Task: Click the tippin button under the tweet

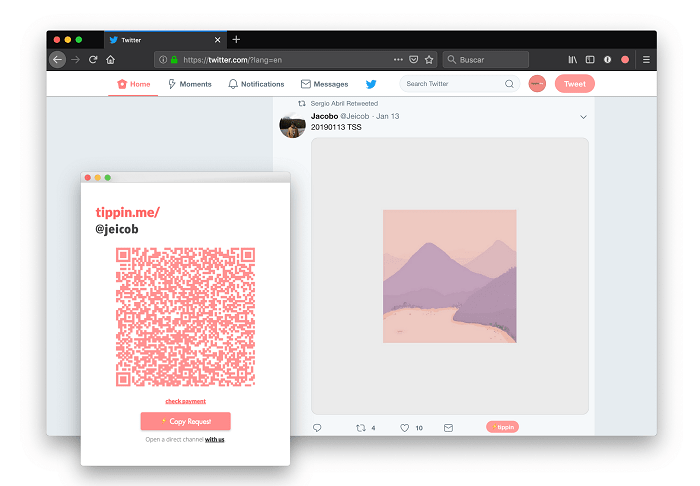Action: 503,427
